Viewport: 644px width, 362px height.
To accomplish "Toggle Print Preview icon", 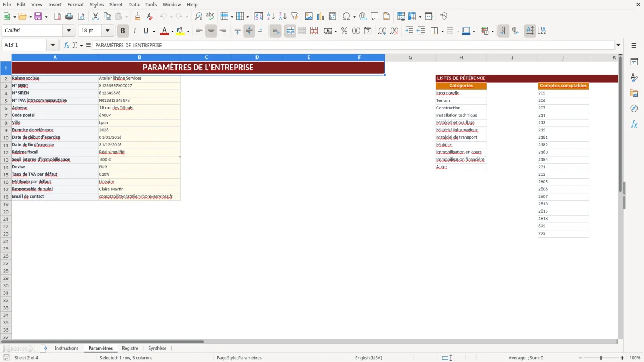I will 81,16.
